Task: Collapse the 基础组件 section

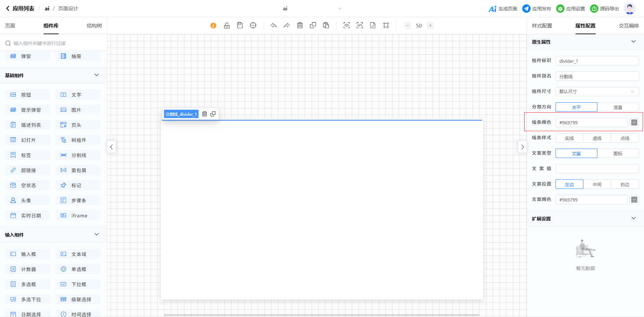Action: tap(97, 75)
